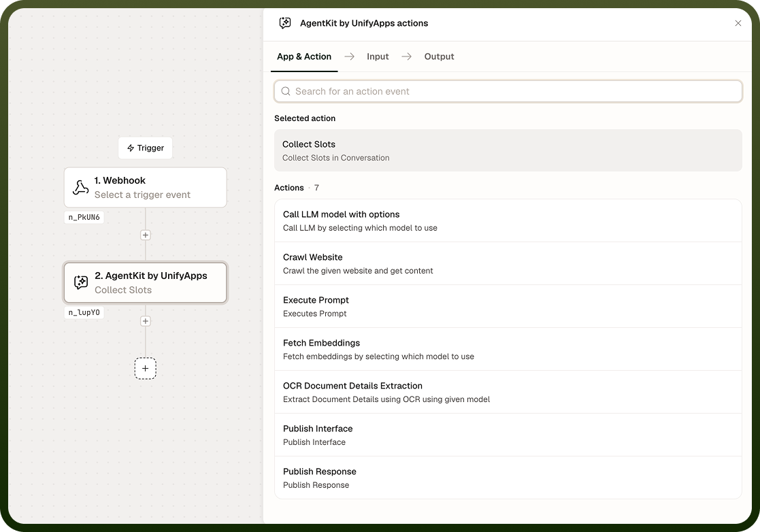760x532 pixels.
Task: Click the Actions 7 count heading
Action: click(297, 188)
